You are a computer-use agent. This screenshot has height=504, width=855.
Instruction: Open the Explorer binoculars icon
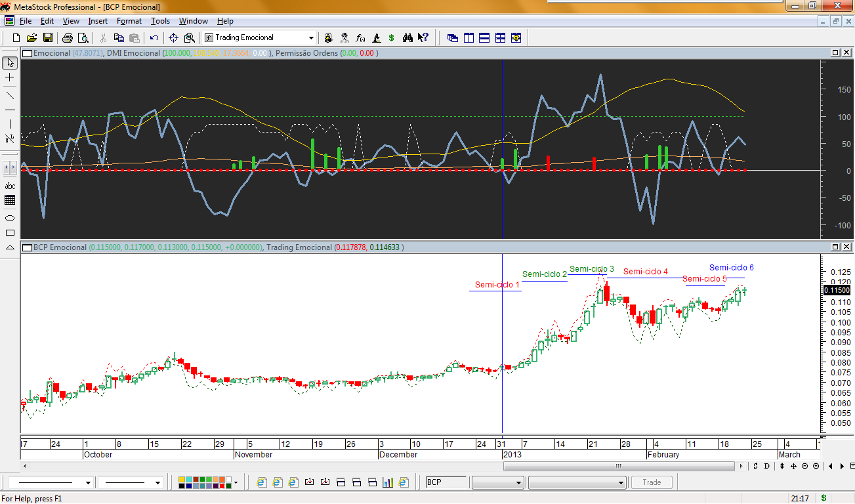pos(407,37)
